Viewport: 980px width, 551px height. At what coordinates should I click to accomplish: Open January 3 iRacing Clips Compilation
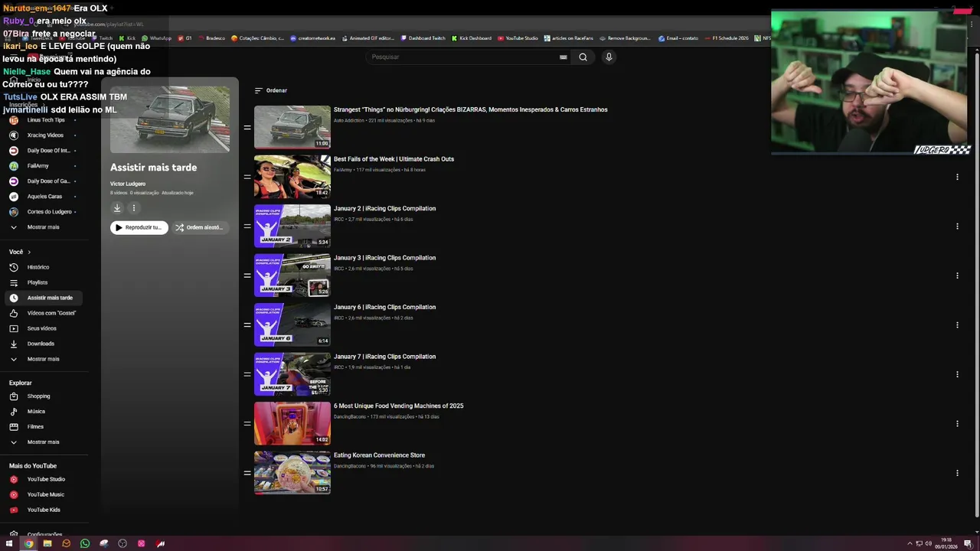(384, 258)
